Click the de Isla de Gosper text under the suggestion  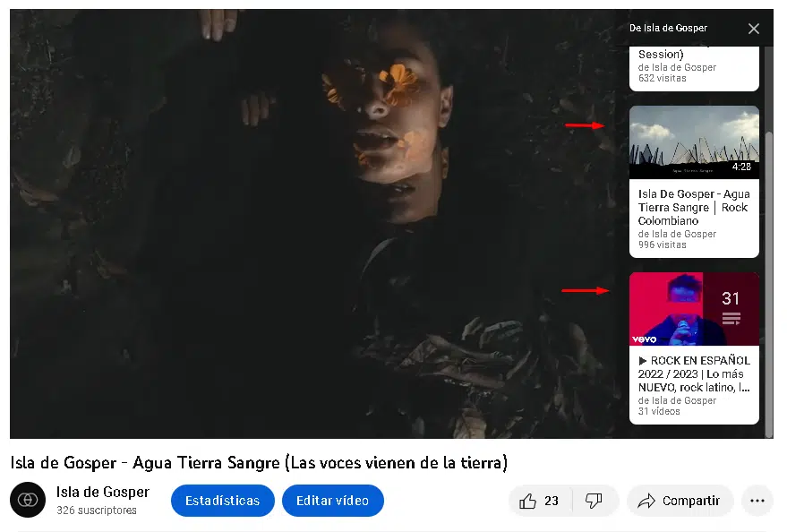[678, 234]
